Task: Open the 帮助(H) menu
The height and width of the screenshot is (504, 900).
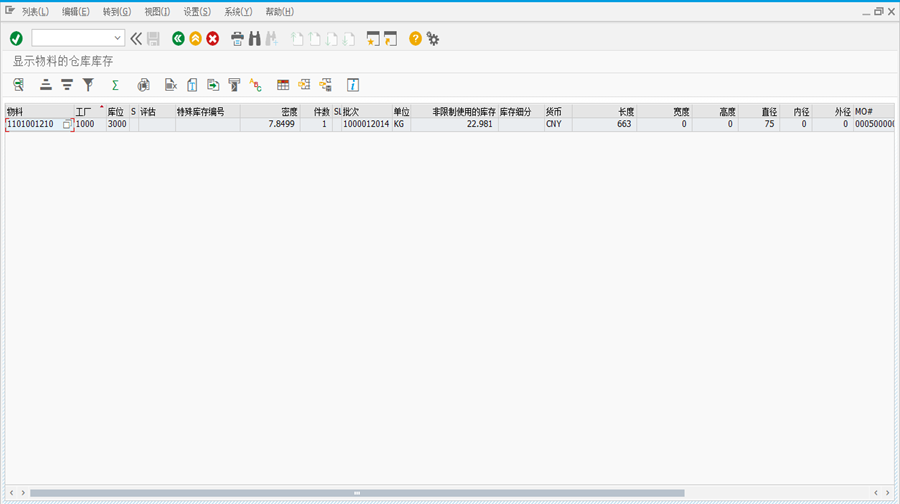Action: (x=280, y=11)
